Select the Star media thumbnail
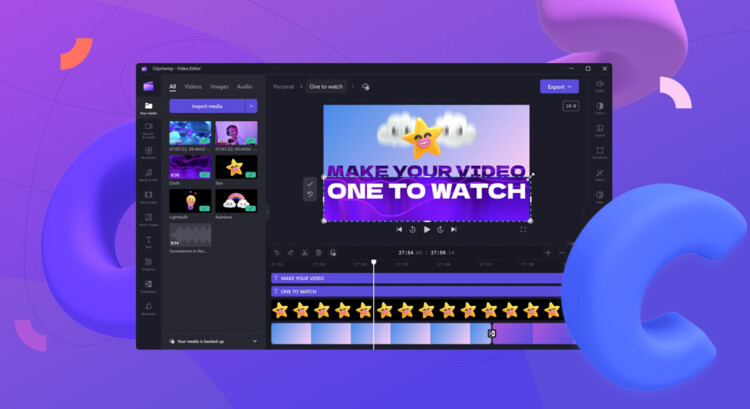 [x=236, y=167]
